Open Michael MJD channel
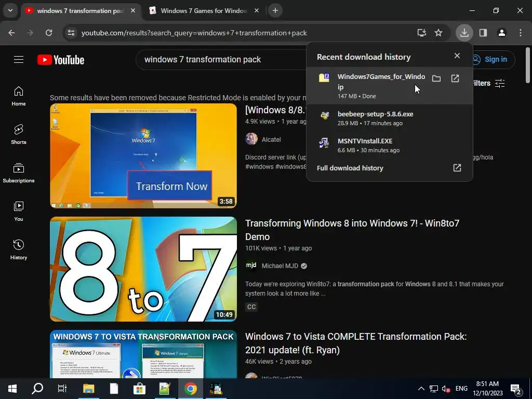Viewport: 532px width, 399px height. tap(280, 266)
